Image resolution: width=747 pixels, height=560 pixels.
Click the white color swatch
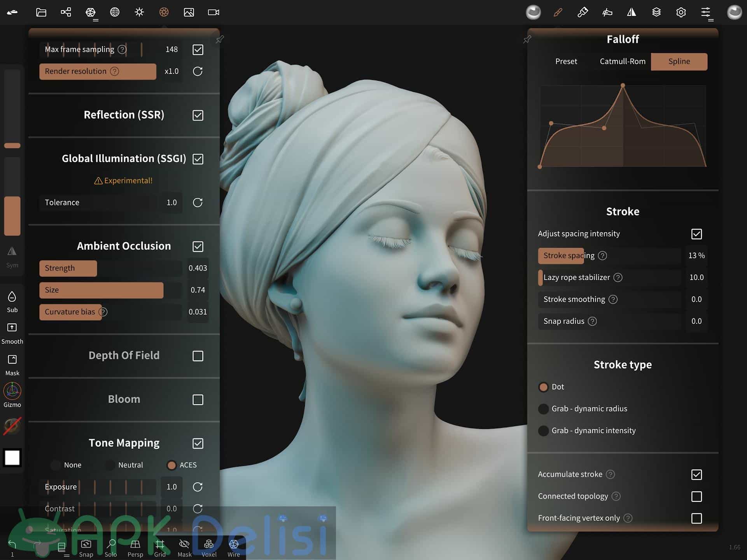(12, 458)
